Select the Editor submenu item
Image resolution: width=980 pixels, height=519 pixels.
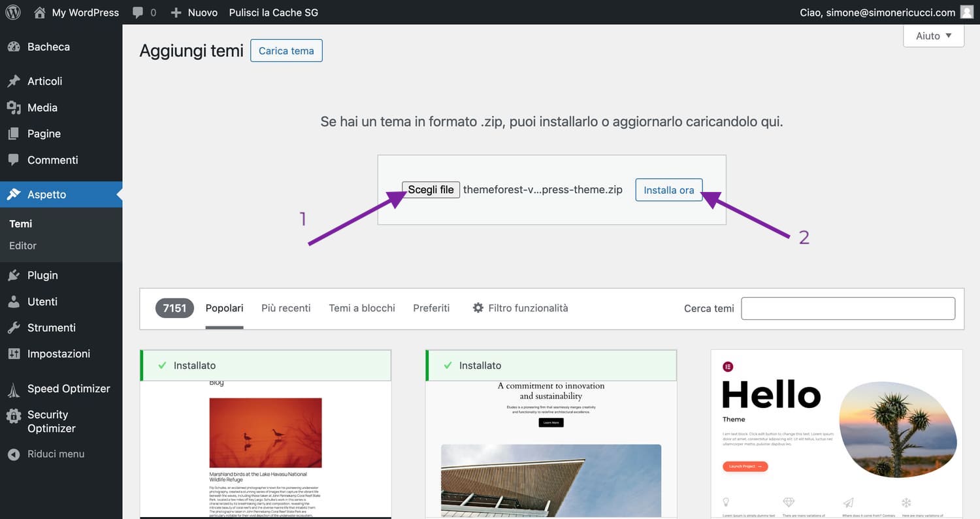(x=23, y=245)
